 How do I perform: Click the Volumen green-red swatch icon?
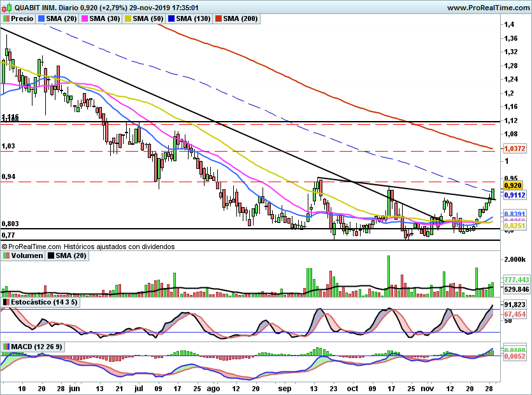click(6, 255)
